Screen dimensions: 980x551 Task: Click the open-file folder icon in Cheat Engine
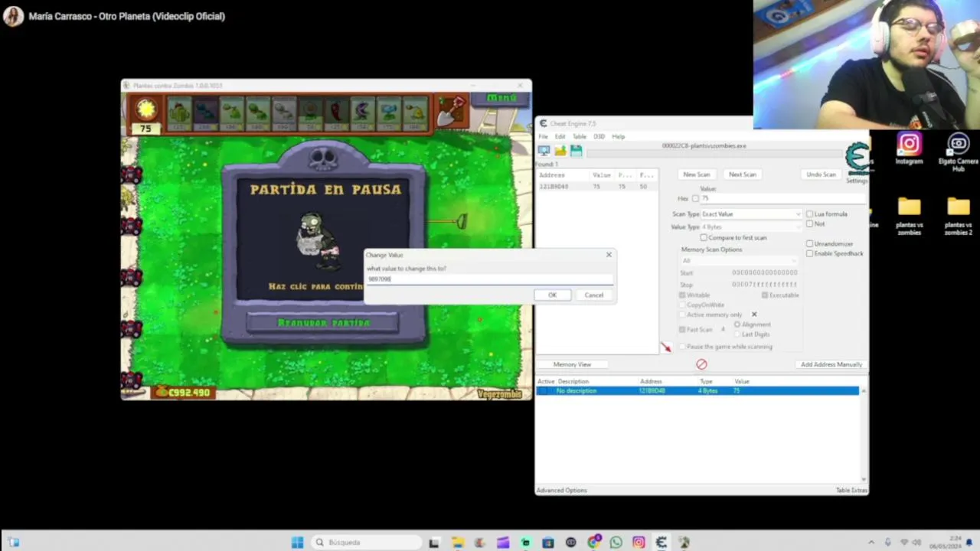pyautogui.click(x=560, y=151)
